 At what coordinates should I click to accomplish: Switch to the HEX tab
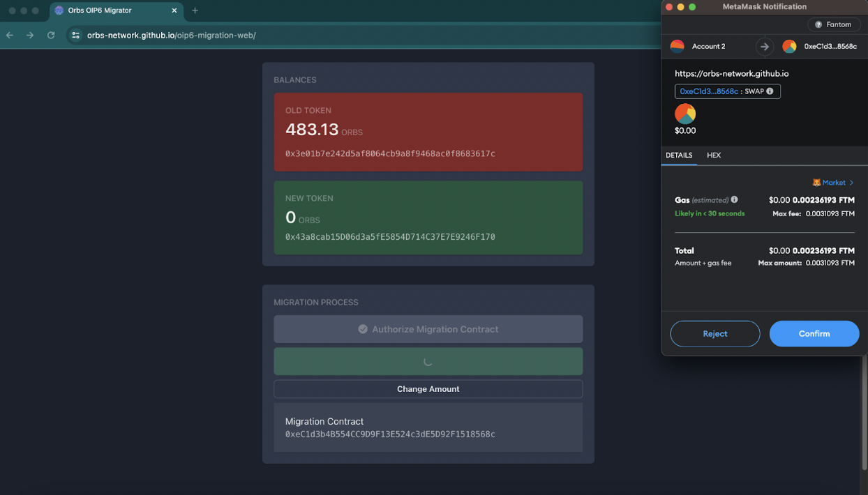(714, 155)
